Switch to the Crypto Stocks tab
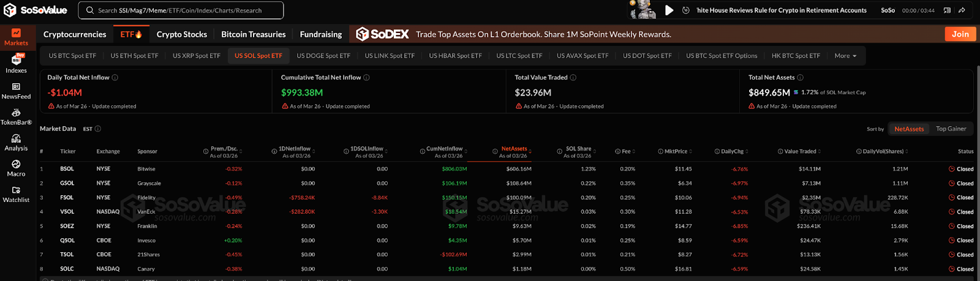 coord(181,34)
